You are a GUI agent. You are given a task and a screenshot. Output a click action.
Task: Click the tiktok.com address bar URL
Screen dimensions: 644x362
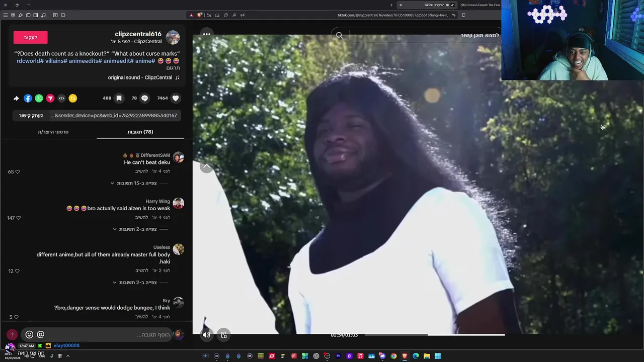point(392,15)
